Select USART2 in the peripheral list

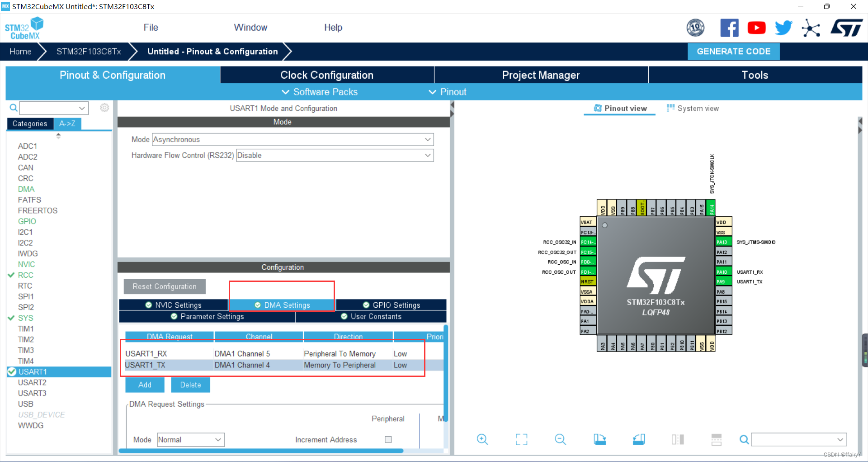tap(32, 382)
